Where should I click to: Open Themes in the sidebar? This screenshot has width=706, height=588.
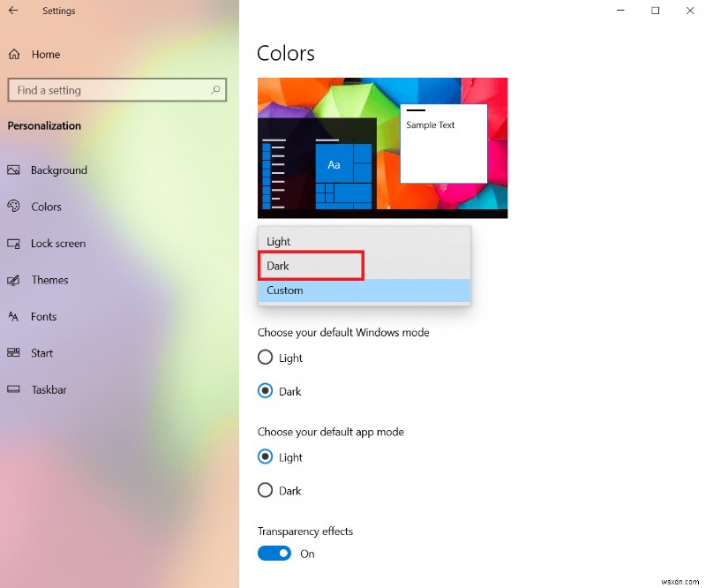49,280
